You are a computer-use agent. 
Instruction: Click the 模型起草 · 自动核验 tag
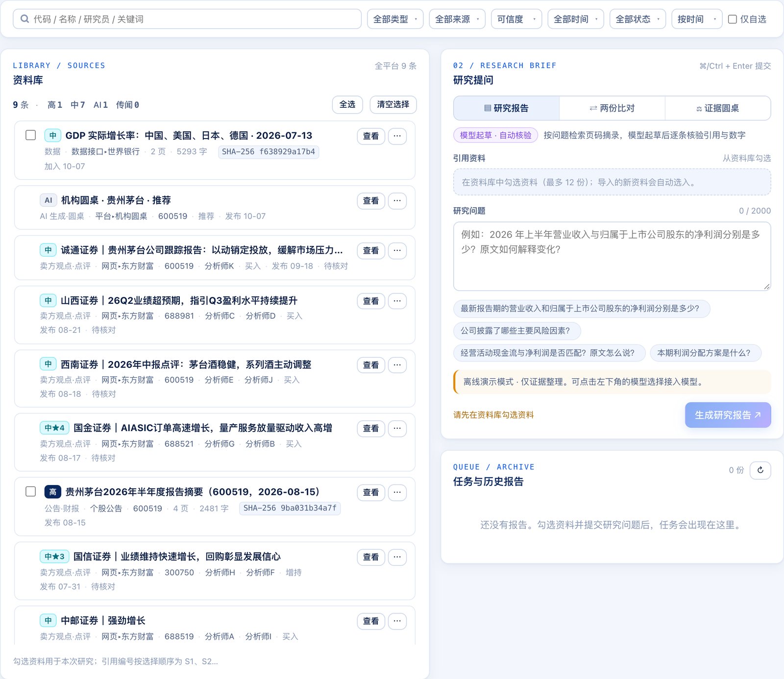pyautogui.click(x=495, y=135)
